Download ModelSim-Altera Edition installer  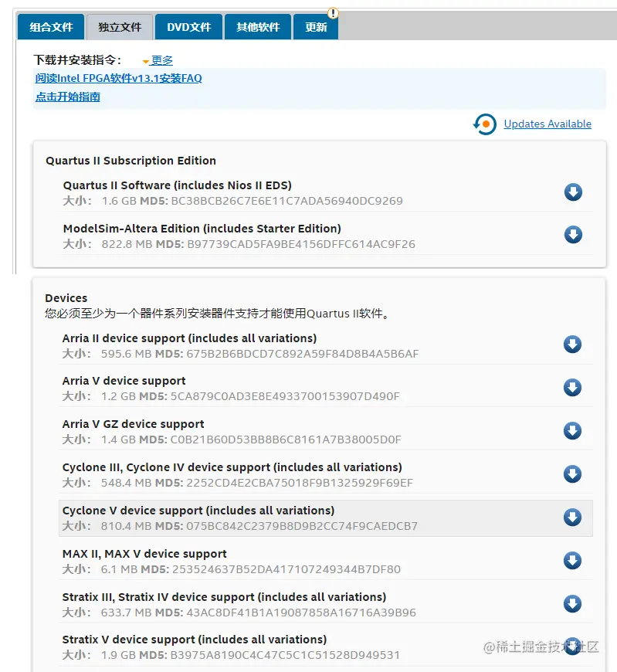[x=573, y=235]
